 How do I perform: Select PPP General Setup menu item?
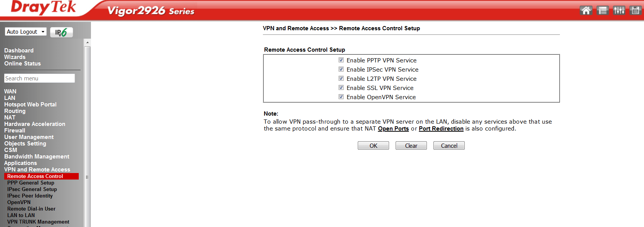click(x=31, y=183)
